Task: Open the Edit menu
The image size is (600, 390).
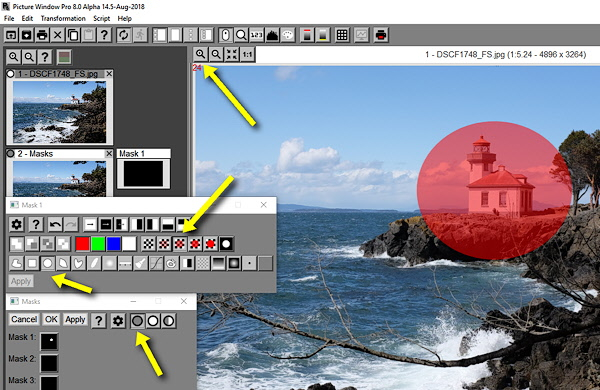Action: pyautogui.click(x=27, y=18)
